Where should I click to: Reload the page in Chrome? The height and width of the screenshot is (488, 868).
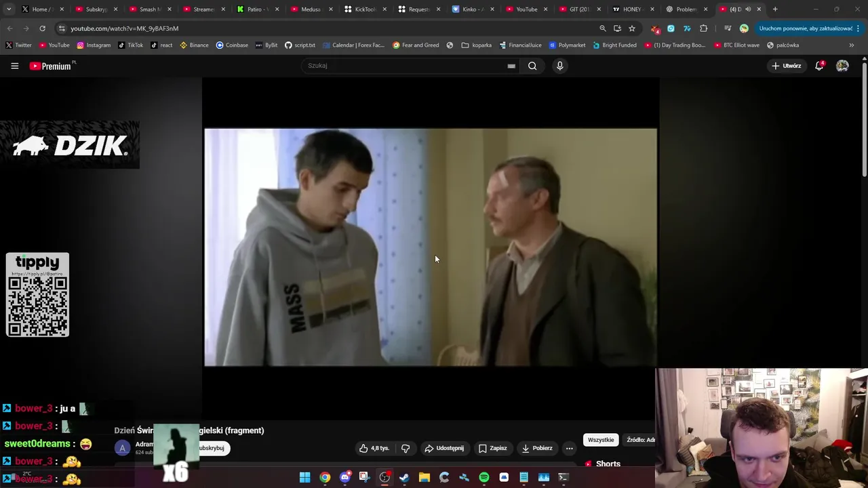click(x=42, y=28)
